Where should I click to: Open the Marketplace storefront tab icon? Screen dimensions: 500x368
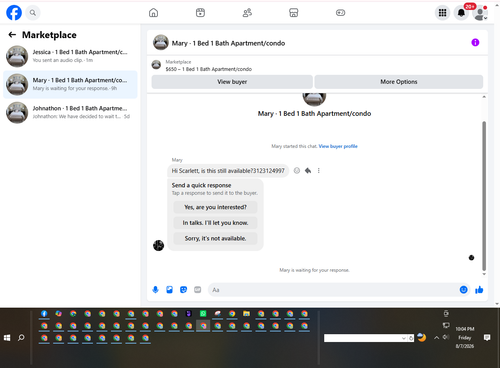294,13
